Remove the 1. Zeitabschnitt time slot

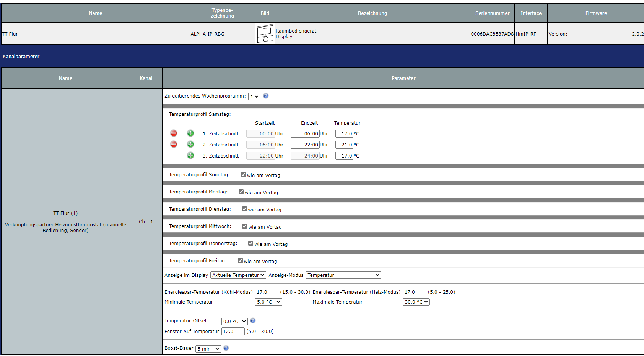(174, 133)
